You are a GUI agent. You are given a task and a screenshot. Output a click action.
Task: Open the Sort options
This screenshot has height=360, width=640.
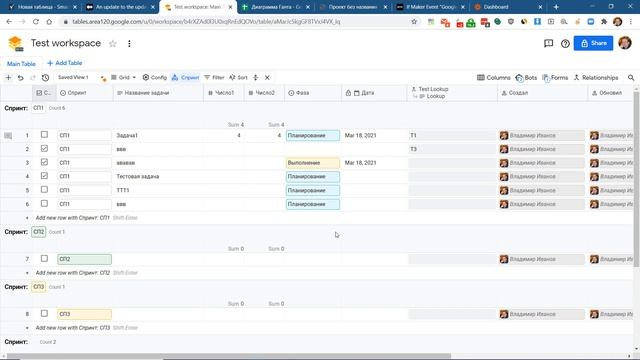238,78
